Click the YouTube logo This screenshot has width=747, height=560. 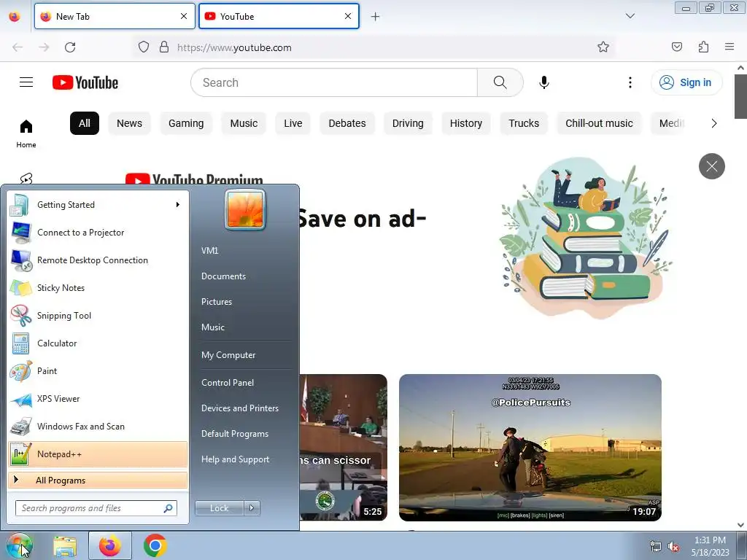[85, 82]
